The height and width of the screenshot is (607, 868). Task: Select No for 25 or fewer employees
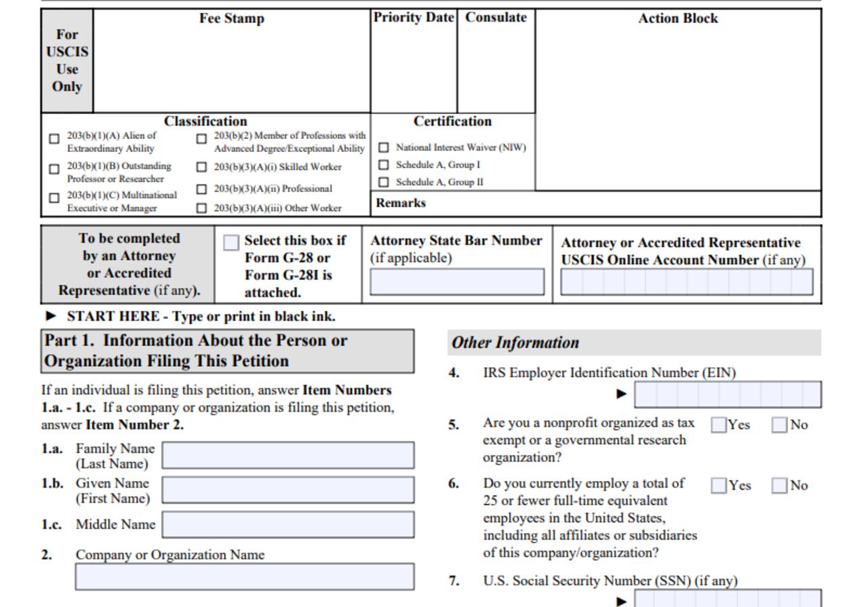[x=779, y=486]
